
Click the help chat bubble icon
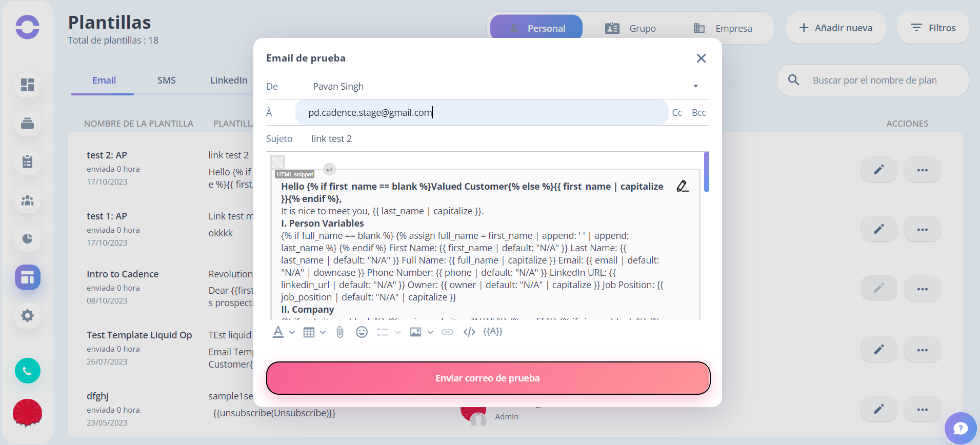(x=961, y=428)
